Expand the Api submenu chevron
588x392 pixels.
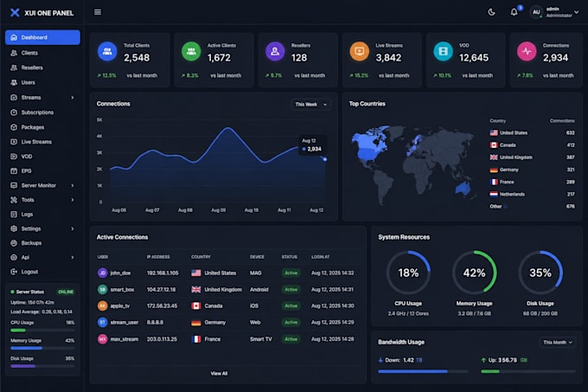click(x=73, y=257)
